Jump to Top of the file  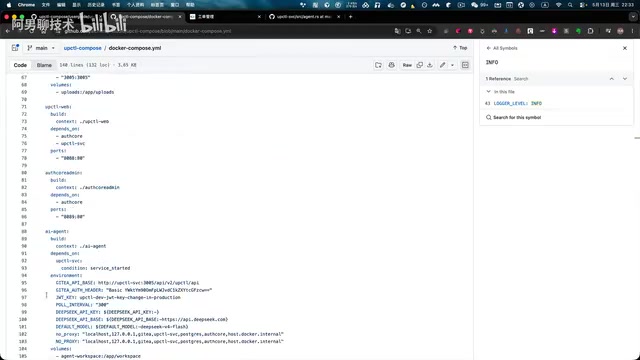point(460,48)
